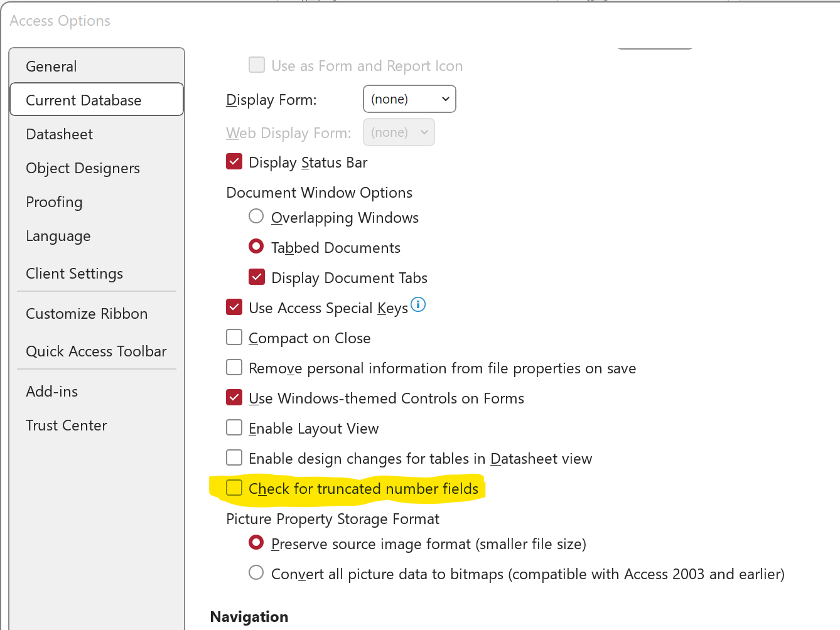840x630 pixels.
Task: Open the Client Settings category
Action: 74,274
